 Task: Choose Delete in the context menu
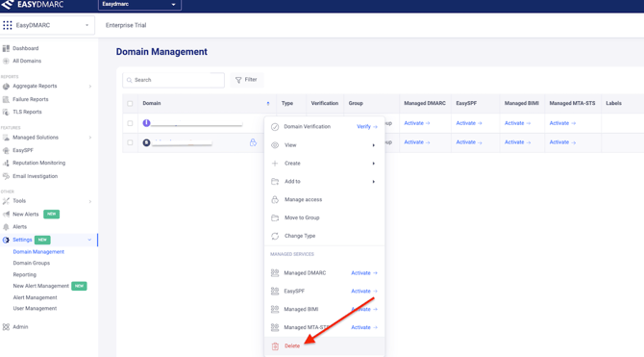click(325, 346)
